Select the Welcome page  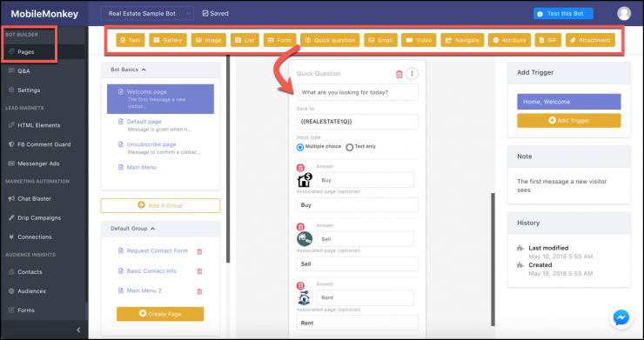(161, 99)
